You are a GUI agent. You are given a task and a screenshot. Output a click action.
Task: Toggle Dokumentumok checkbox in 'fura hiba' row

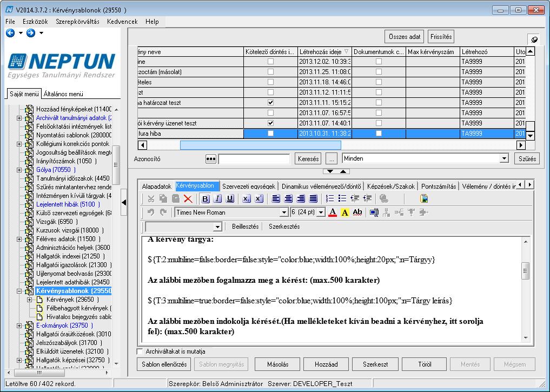(379, 133)
